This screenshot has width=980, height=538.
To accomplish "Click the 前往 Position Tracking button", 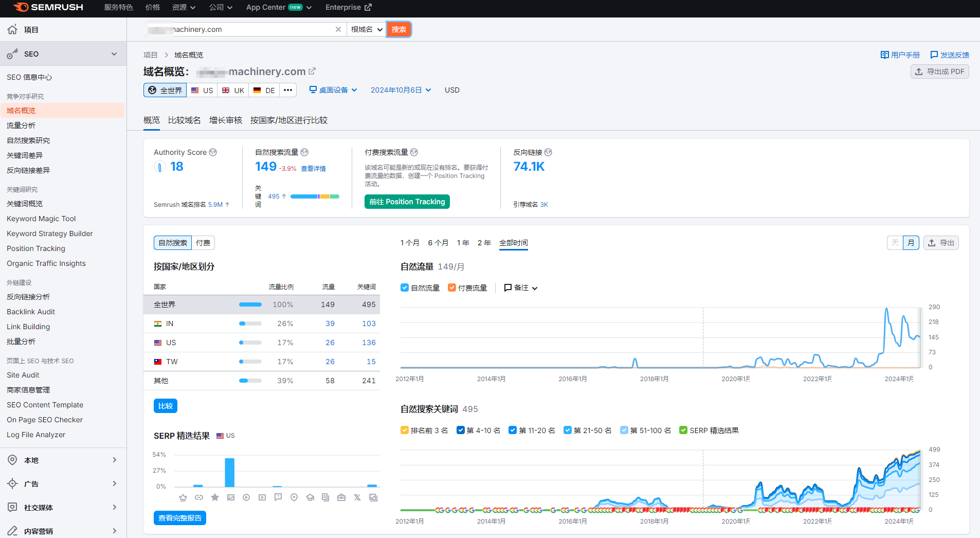I will pyautogui.click(x=407, y=202).
